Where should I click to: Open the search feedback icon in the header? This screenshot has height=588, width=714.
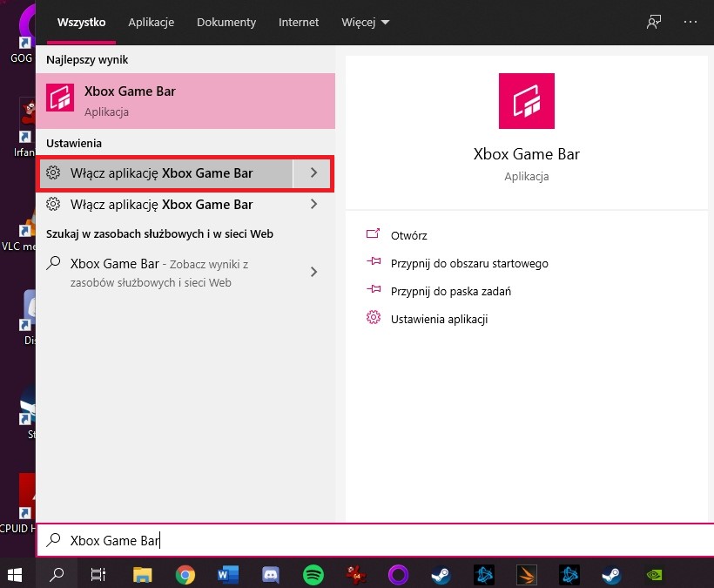point(654,22)
